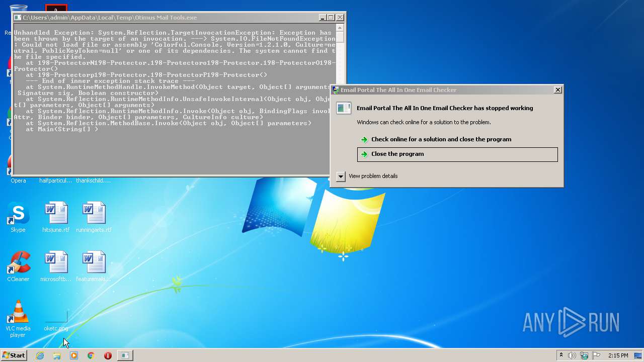
Task: Open CCleaner desktop shortcut
Action: (x=18, y=266)
